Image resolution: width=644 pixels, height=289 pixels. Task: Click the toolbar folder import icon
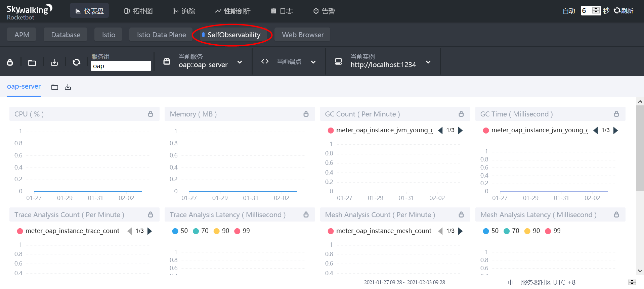[x=32, y=62]
